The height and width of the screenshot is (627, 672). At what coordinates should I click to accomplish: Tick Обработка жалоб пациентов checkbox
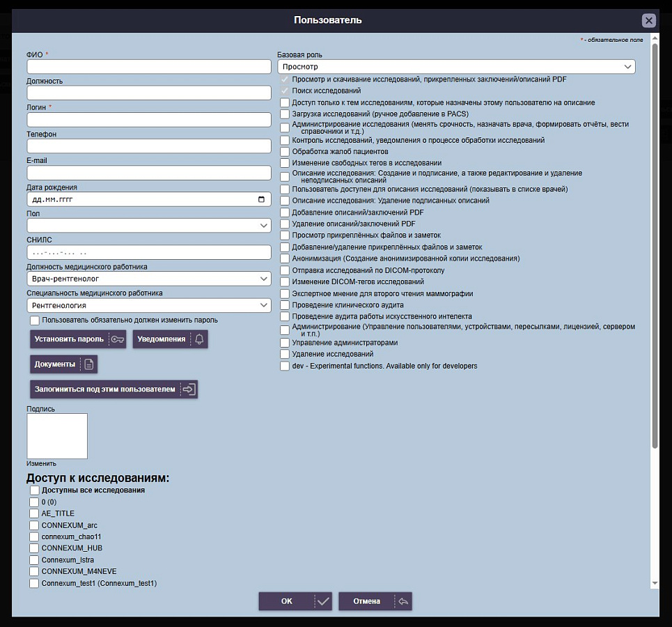coord(285,152)
